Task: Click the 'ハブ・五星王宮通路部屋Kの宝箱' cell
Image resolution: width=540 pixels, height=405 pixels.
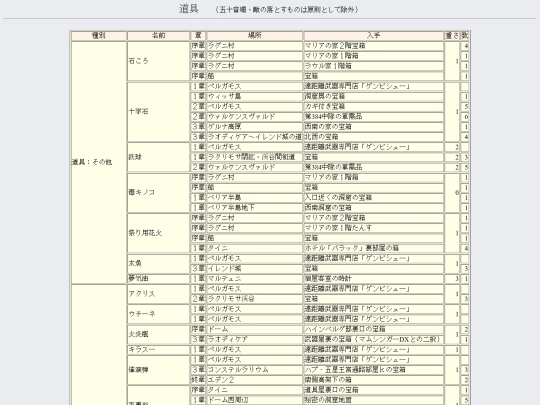Action: coord(374,370)
